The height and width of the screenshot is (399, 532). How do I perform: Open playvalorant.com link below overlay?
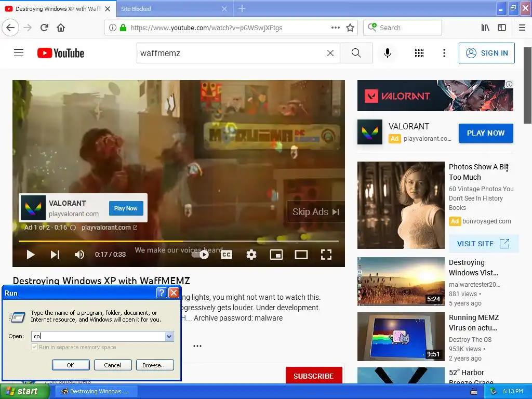tap(109, 228)
